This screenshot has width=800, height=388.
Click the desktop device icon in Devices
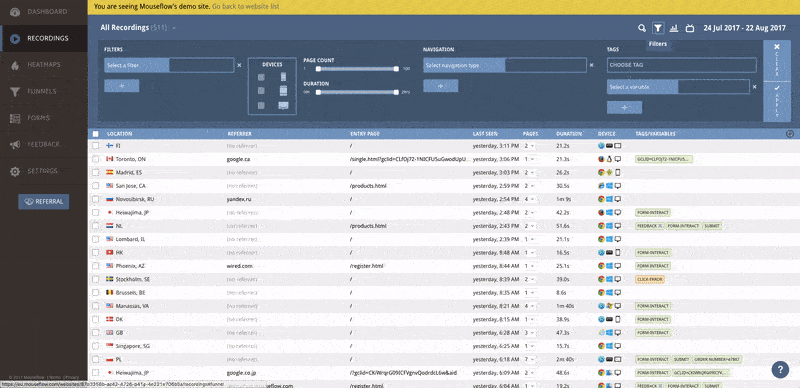283,106
